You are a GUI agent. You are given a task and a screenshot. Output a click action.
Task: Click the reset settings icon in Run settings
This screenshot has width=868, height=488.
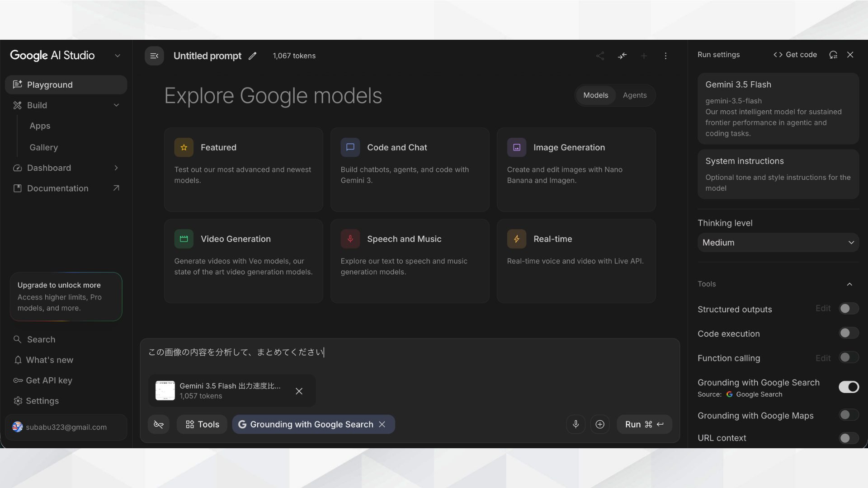click(833, 55)
